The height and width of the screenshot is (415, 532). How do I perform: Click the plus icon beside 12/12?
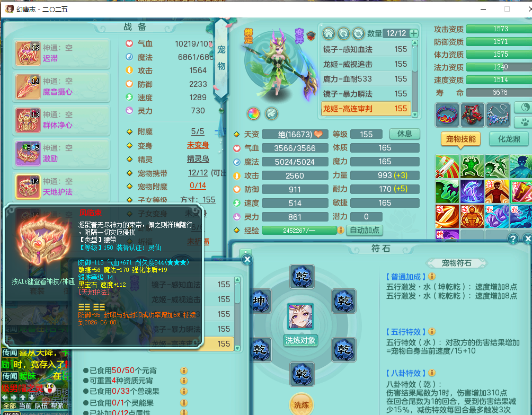[x=414, y=33]
